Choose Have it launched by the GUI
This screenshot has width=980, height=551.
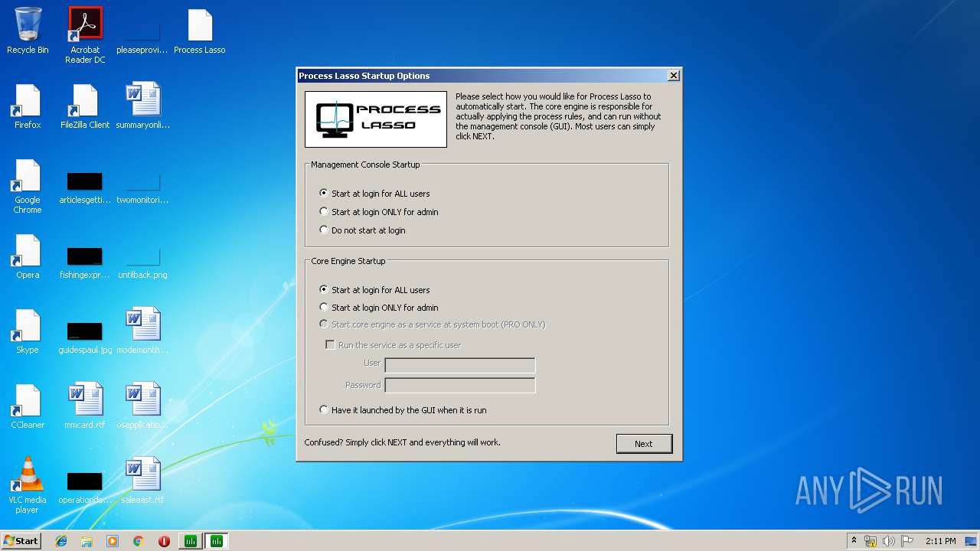click(403, 410)
